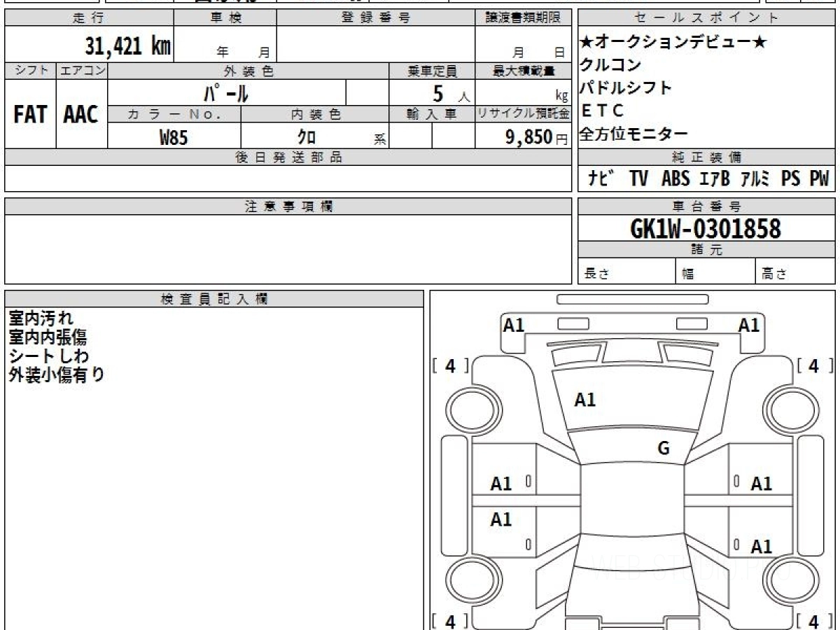
Task: Click the 幅 width field
Action: pyautogui.click(x=715, y=272)
